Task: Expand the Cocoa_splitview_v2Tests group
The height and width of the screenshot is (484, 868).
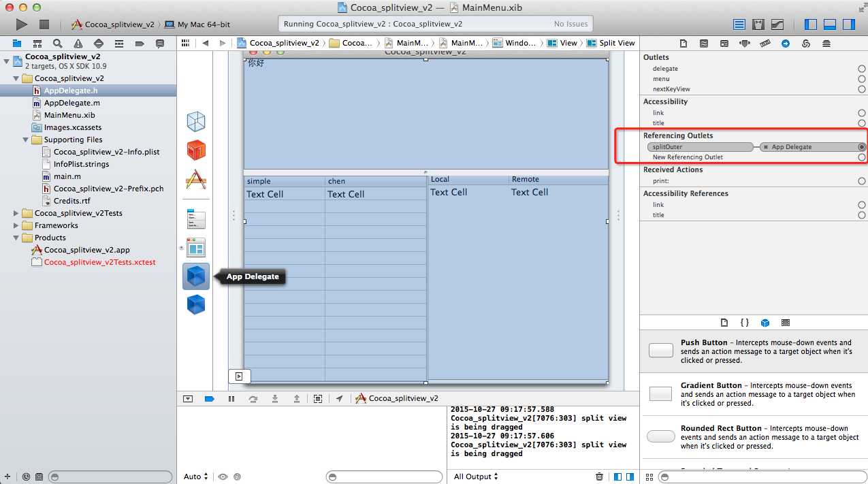Action: click(x=16, y=213)
